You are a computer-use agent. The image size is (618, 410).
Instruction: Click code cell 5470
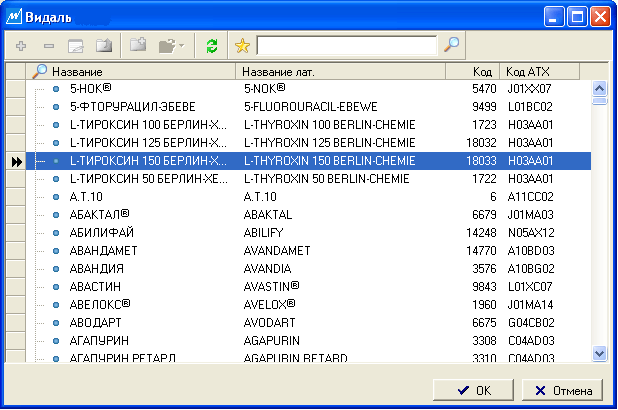tap(484, 89)
